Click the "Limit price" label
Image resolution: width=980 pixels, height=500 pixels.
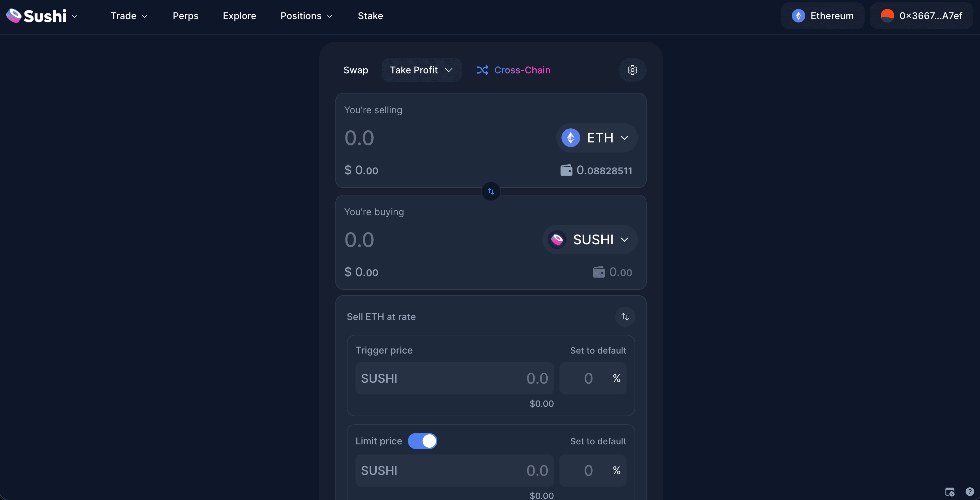(x=379, y=441)
